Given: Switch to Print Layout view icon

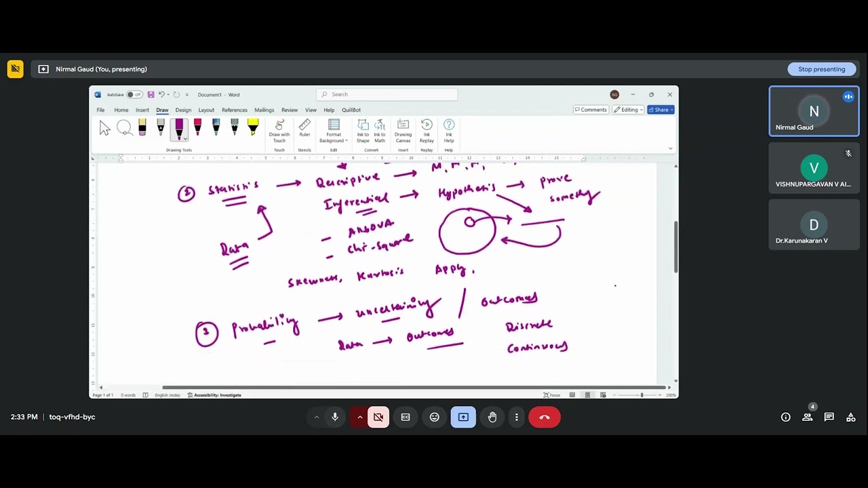Looking at the screenshot, I should (x=588, y=395).
